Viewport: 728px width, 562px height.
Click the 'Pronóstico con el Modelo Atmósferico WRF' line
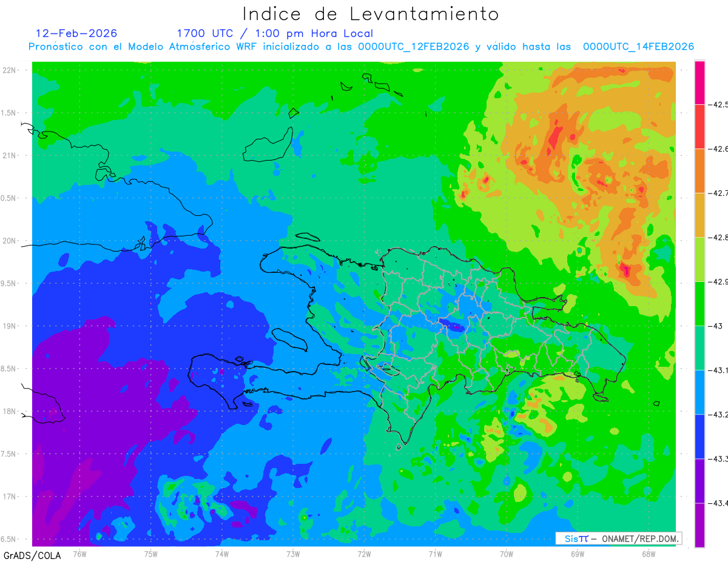[x=361, y=47]
